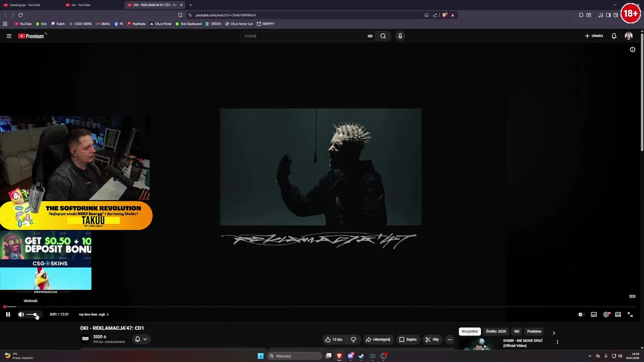Viewport: 644px width, 362px height.
Task: Like the video (12 tys.)
Action: [334, 339]
